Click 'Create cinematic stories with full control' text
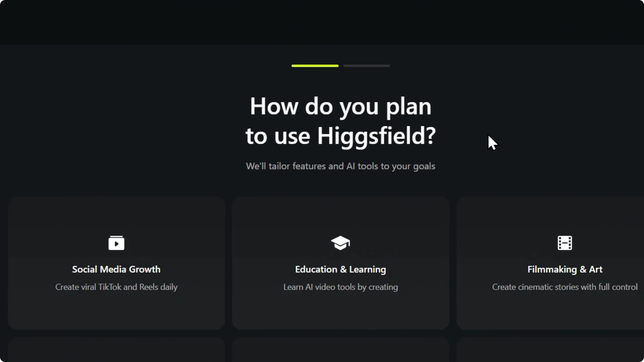644x362 pixels. click(x=565, y=287)
